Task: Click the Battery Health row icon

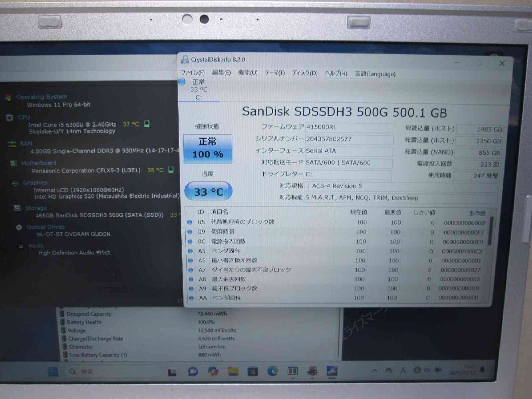Action: pyautogui.click(x=63, y=322)
